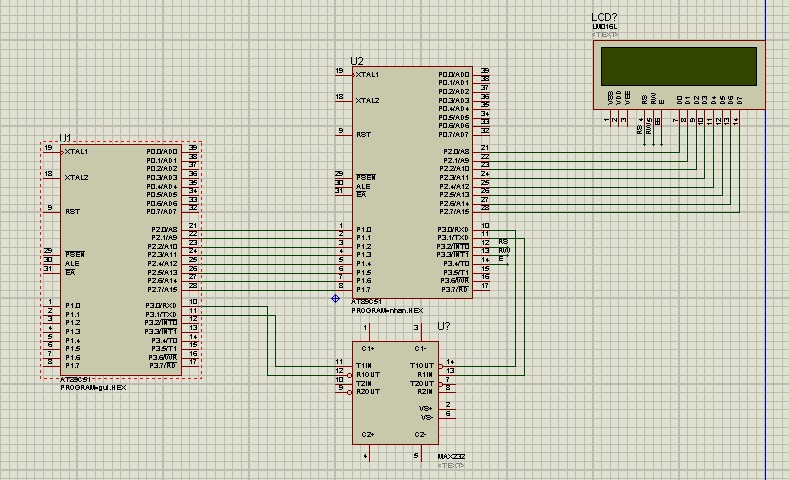Click the RST pin label on U1

coord(72,212)
